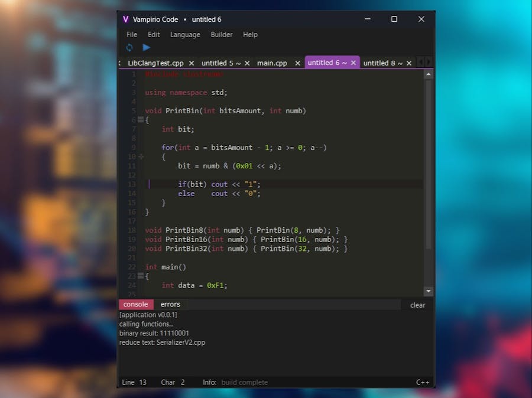Image resolution: width=532 pixels, height=398 pixels.
Task: Click the Line 13 status entry
Action: 134,383
